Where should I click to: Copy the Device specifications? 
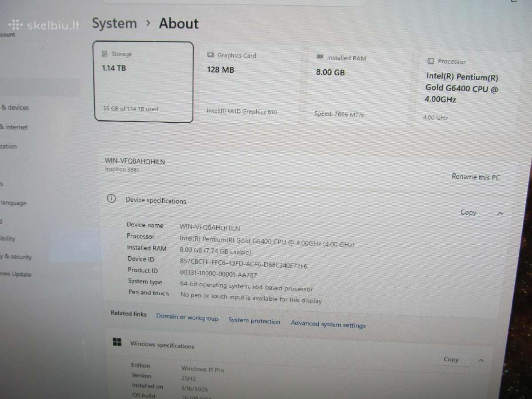click(468, 212)
